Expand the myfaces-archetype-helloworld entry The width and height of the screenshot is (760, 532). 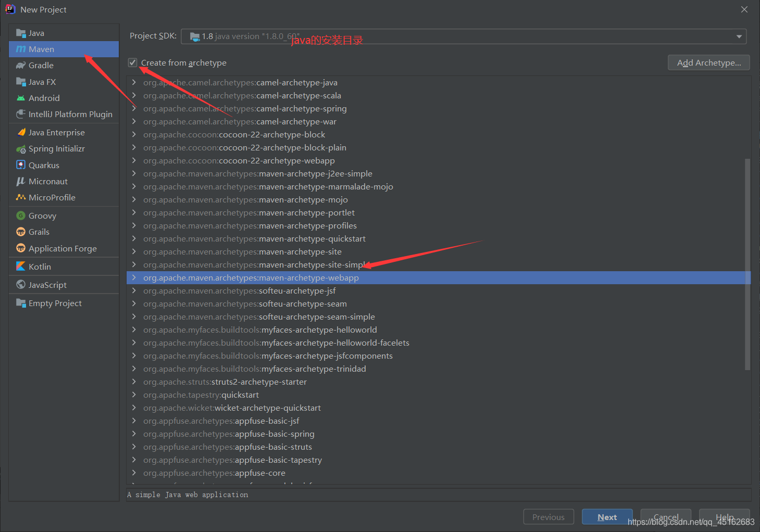click(134, 330)
